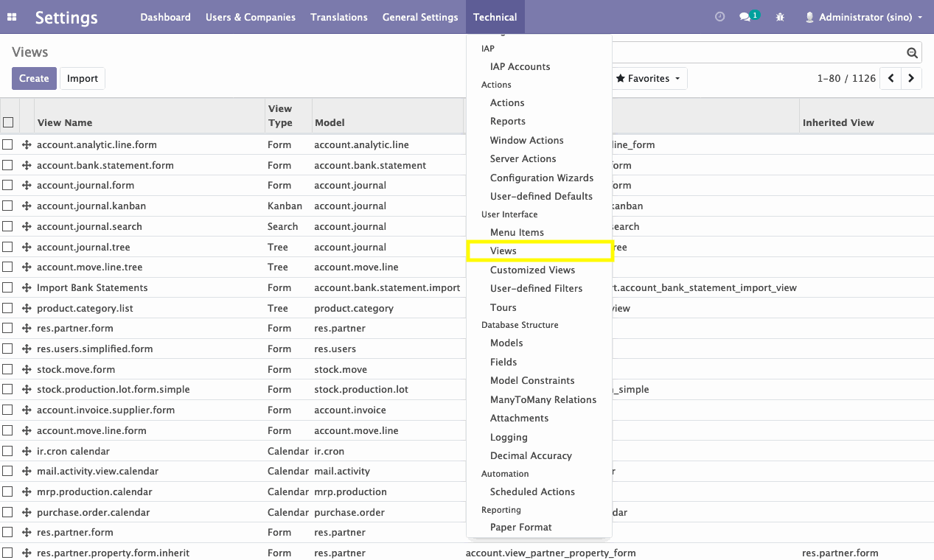The image size is (934, 560).
Task: Open the Users & Companies menu
Action: point(251,17)
